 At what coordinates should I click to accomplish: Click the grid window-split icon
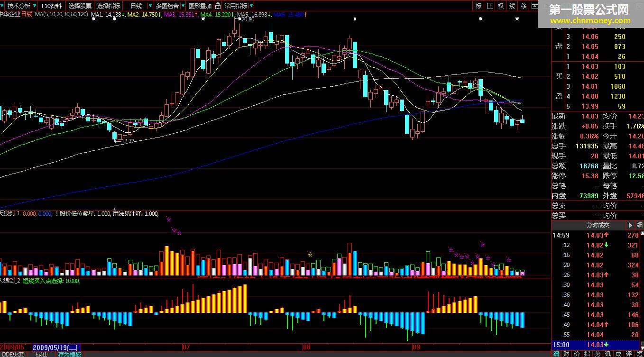[x=490, y=6]
